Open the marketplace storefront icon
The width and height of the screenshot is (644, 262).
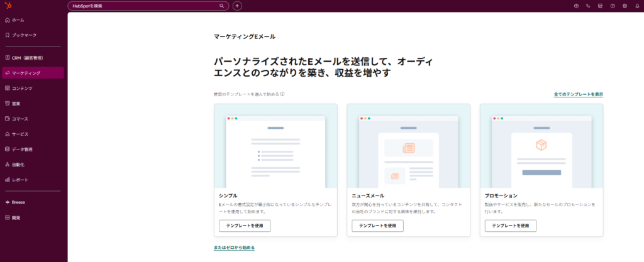coord(600,6)
